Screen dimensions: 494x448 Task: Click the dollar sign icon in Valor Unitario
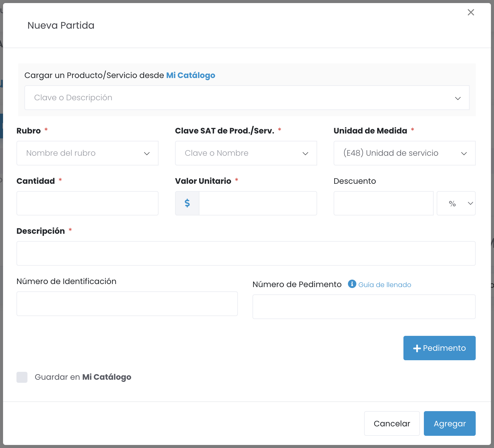pos(187,203)
